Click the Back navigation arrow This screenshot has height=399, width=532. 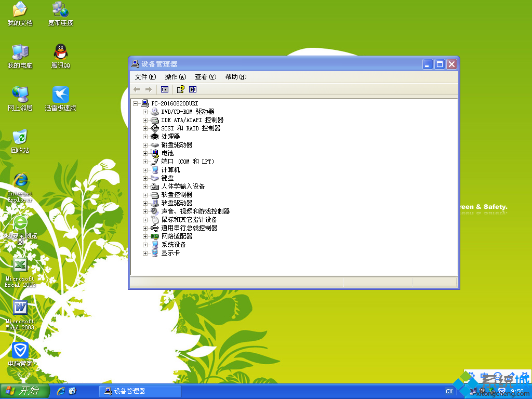pyautogui.click(x=136, y=89)
